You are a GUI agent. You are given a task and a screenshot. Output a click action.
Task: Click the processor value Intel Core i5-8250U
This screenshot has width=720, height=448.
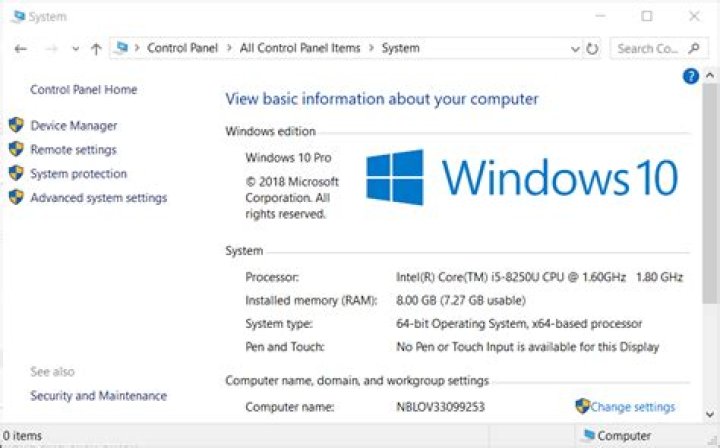(x=540, y=277)
